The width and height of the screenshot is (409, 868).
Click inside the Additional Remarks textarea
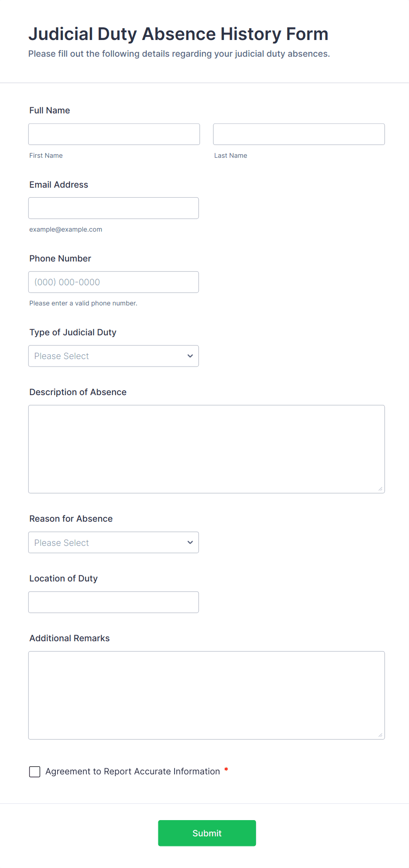[206, 695]
